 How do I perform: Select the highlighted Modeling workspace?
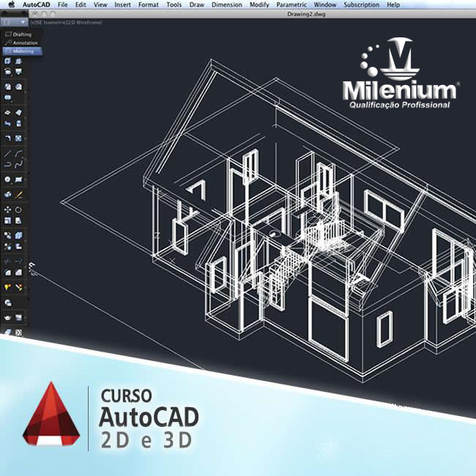pyautogui.click(x=23, y=51)
